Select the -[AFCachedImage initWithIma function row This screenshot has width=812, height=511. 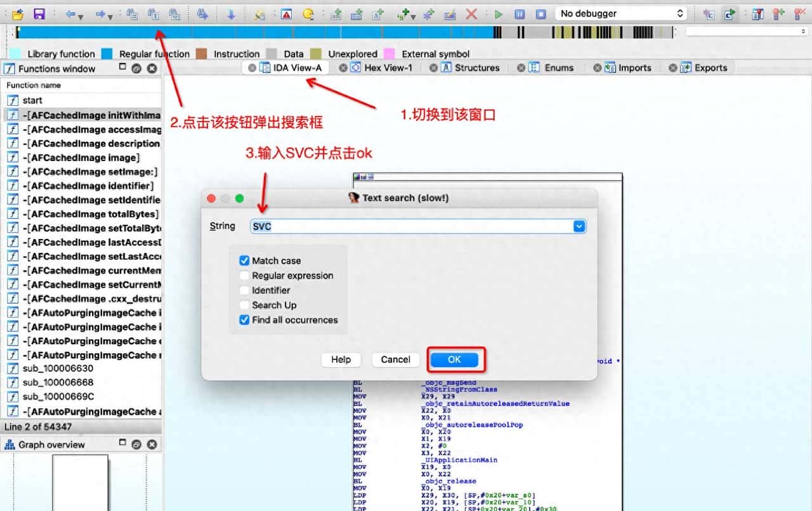click(x=81, y=115)
